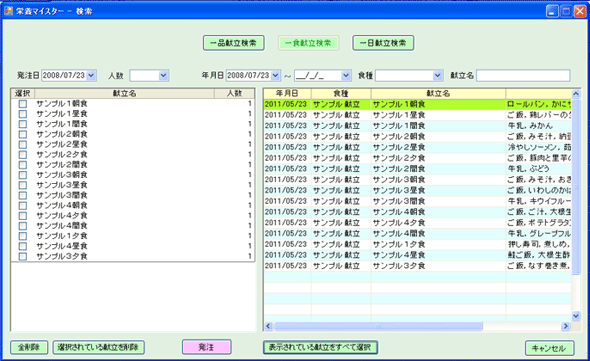Screen dimensions: 590x361
Task: Click the 一食献立検索 button
Action: [308, 43]
